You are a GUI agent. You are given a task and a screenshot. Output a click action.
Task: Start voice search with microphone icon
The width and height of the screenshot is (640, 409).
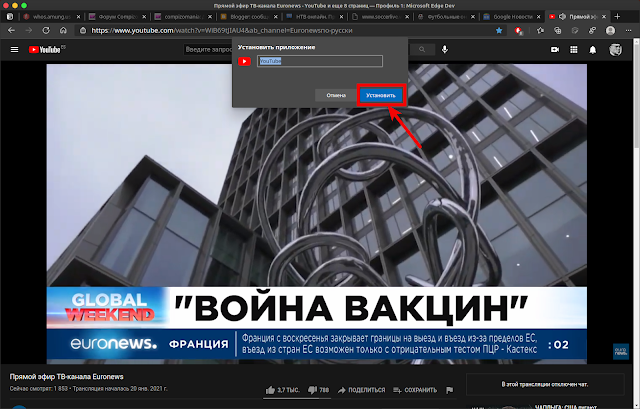pyautogui.click(x=445, y=49)
